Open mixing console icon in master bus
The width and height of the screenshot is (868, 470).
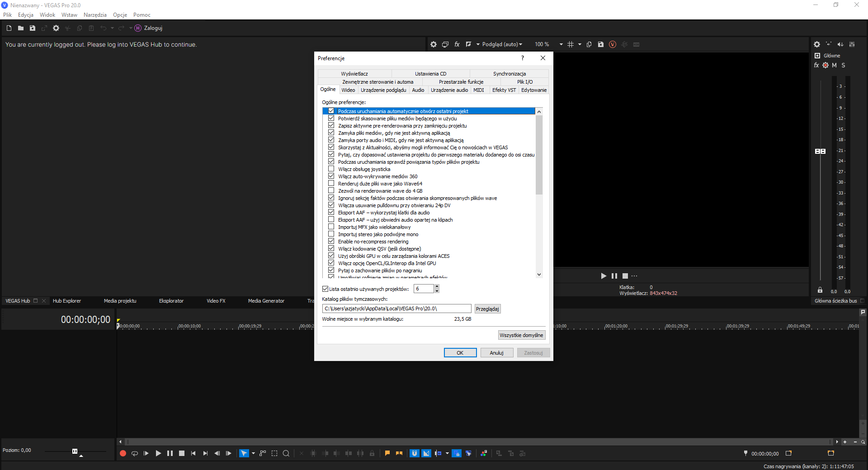tap(852, 44)
